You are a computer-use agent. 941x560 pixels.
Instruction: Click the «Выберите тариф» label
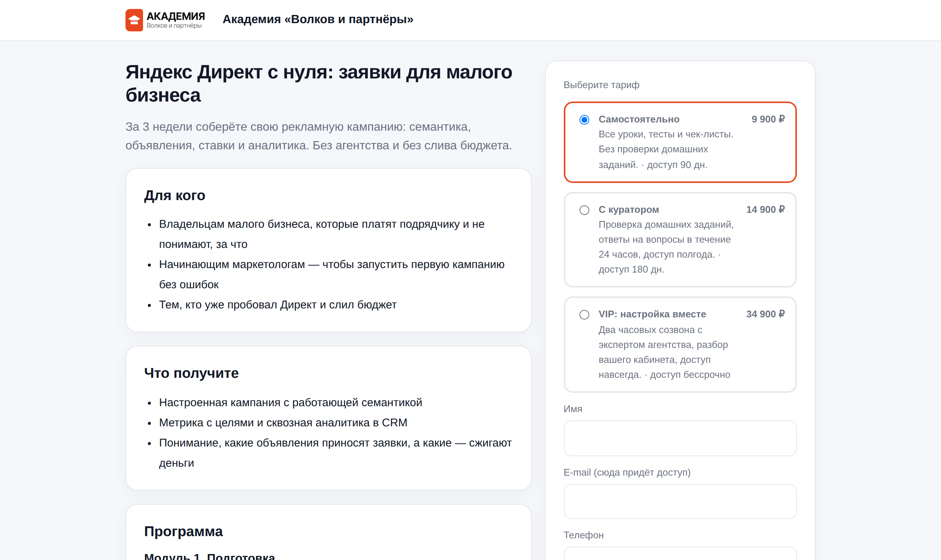tap(601, 85)
